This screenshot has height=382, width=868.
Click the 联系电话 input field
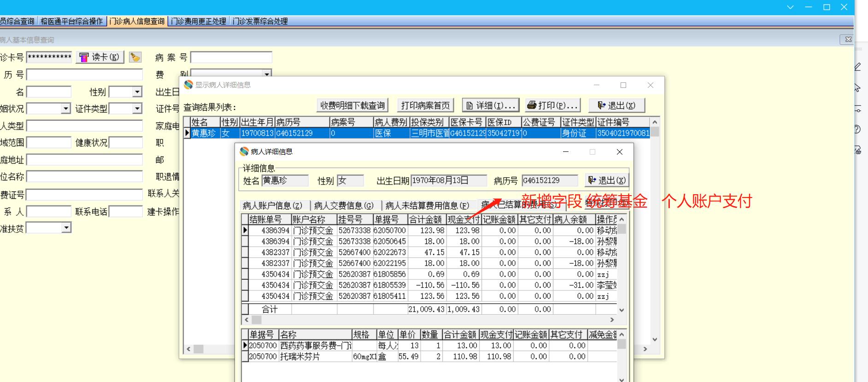(x=126, y=211)
